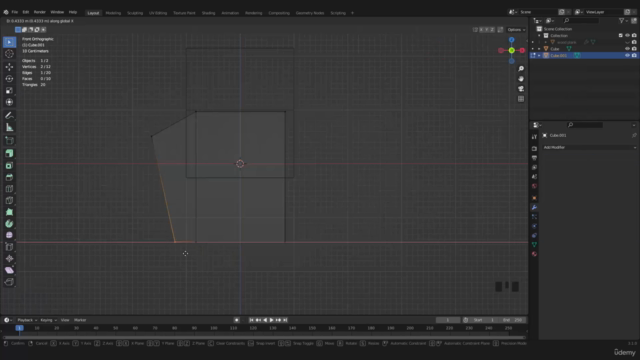640x360 pixels.
Task: Open the Keying dropdown in timeline
Action: [x=48, y=320]
